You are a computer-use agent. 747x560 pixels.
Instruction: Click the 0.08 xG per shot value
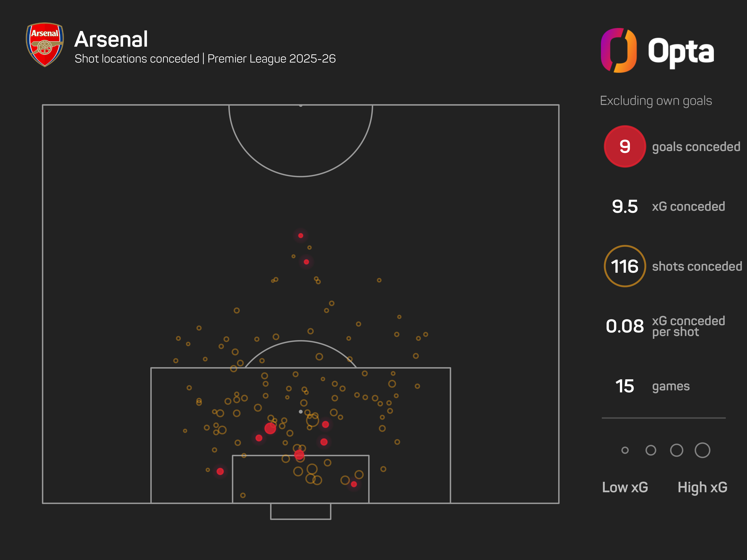click(x=624, y=326)
